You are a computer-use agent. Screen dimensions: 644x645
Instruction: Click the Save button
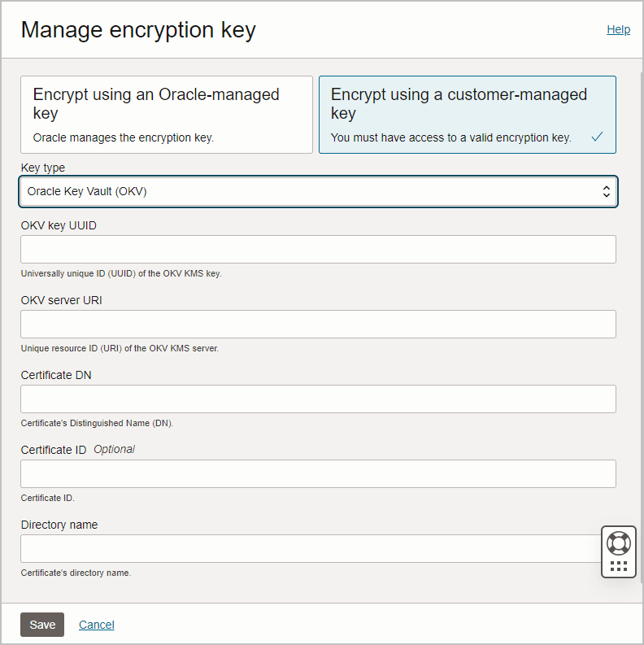[x=42, y=625]
